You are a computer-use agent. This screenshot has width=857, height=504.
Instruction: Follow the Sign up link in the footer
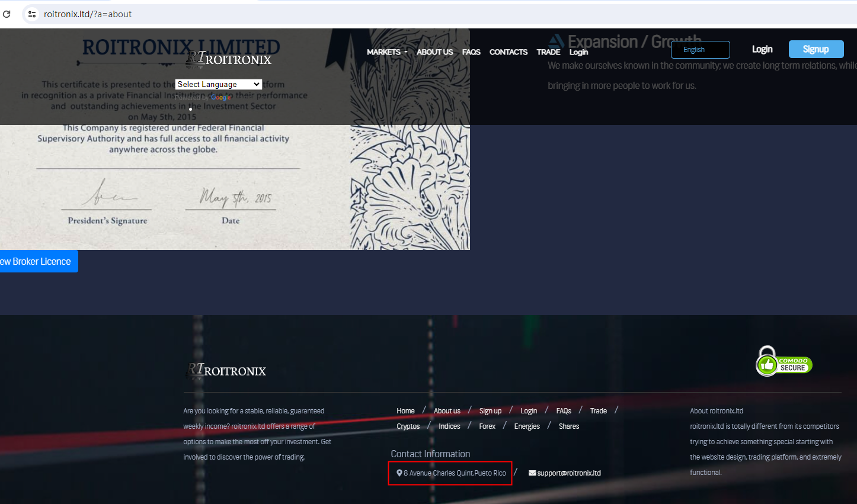click(490, 411)
